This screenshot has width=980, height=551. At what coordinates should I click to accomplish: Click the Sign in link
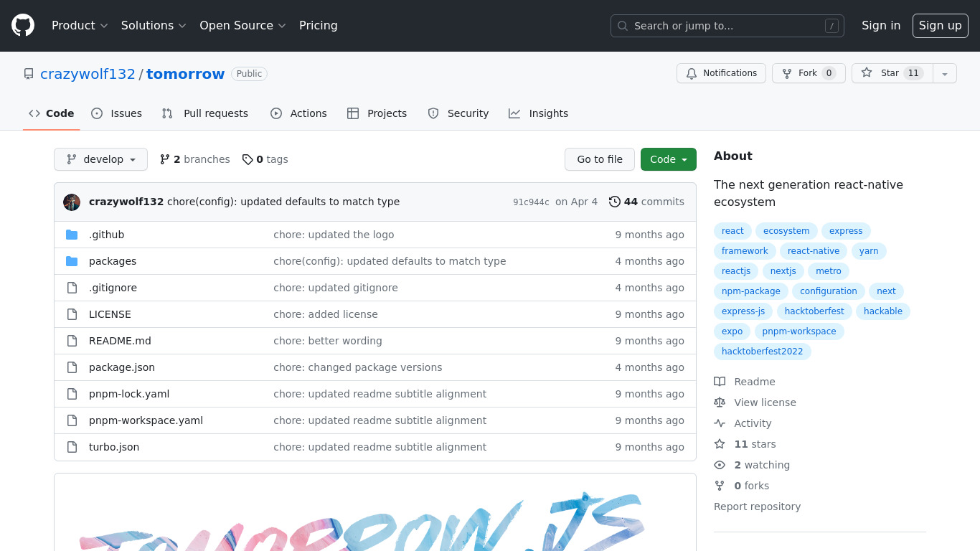(881, 26)
